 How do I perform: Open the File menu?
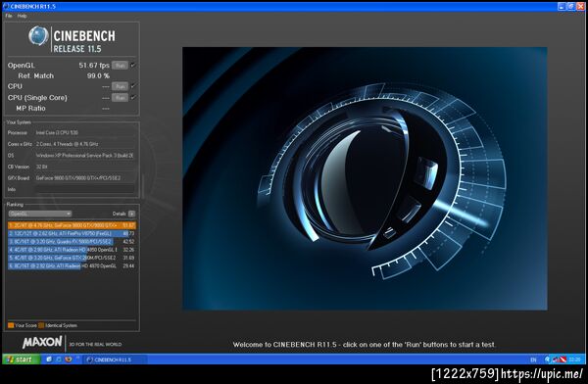tap(9, 16)
